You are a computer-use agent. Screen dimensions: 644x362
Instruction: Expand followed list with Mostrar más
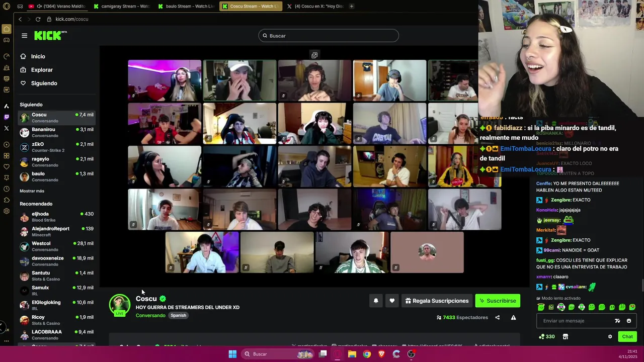(32, 191)
